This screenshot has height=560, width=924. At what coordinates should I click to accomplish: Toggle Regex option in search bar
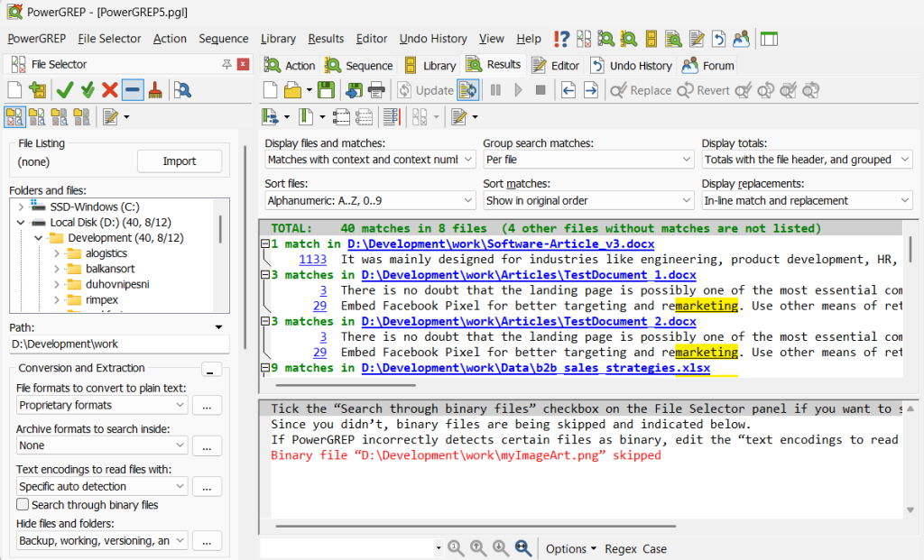point(620,548)
